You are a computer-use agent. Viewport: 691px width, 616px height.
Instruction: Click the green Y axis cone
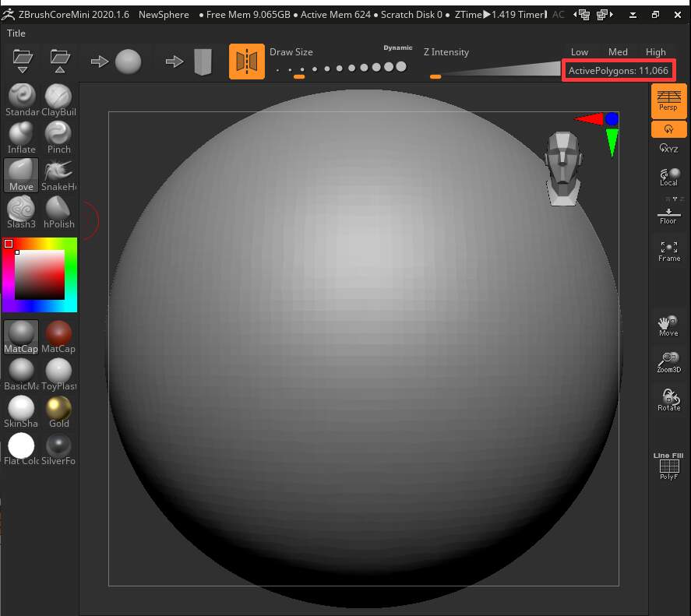tap(612, 142)
